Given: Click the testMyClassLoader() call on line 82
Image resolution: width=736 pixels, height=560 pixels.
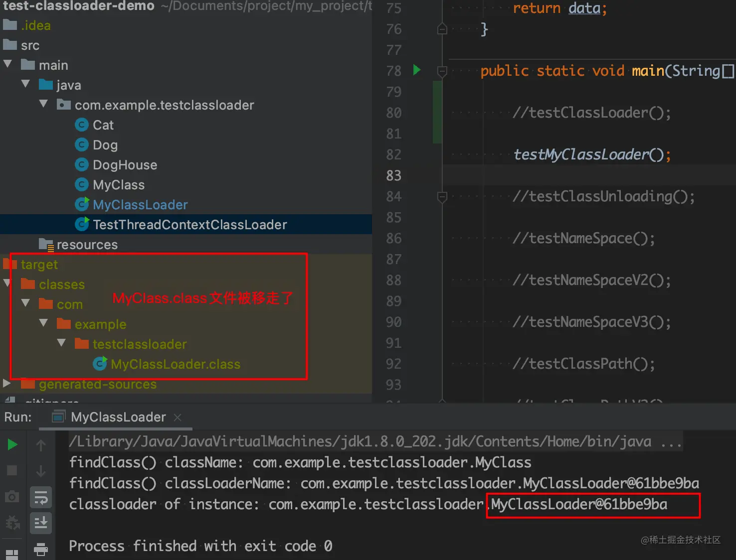Looking at the screenshot, I should coord(592,154).
